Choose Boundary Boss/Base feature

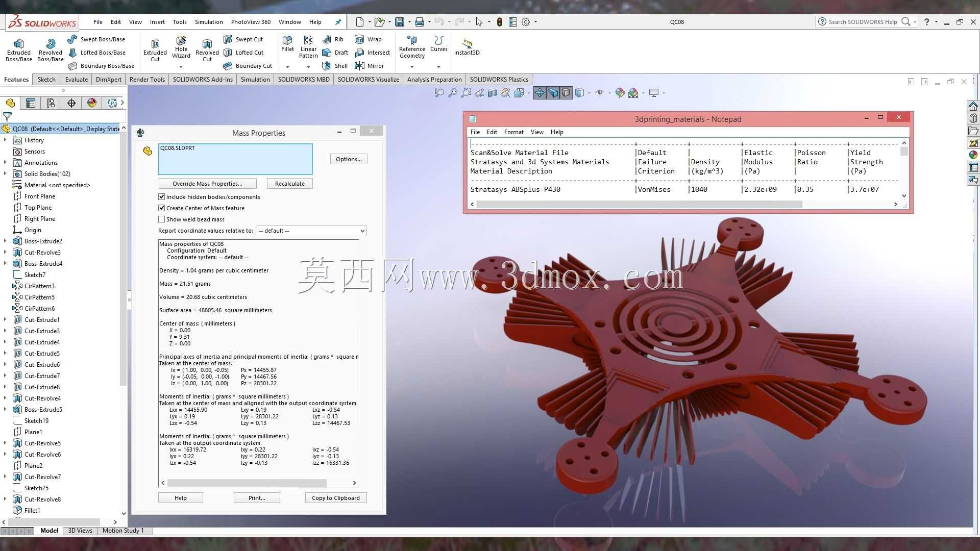(101, 66)
